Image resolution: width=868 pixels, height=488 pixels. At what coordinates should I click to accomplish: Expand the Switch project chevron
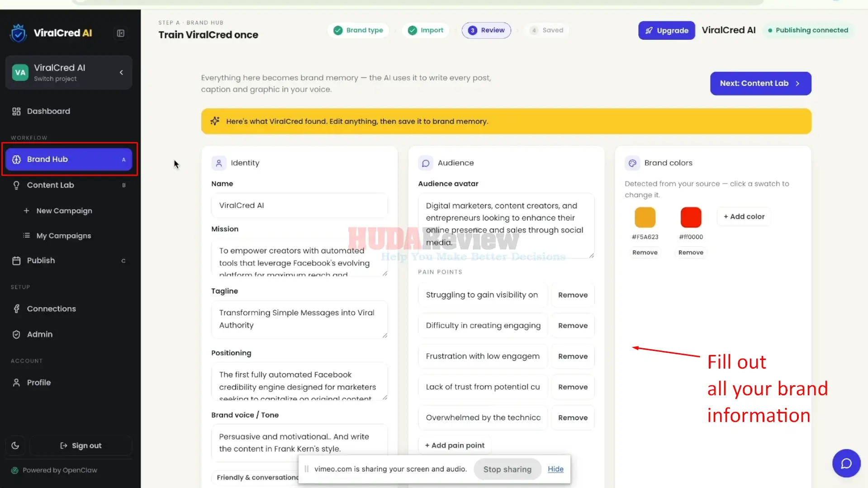pos(121,72)
